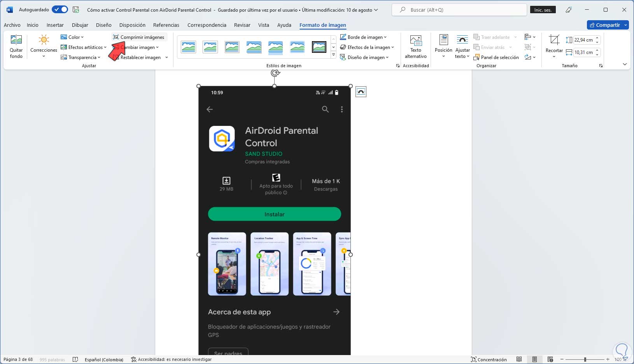Switch to the Insertar tab

click(x=55, y=25)
